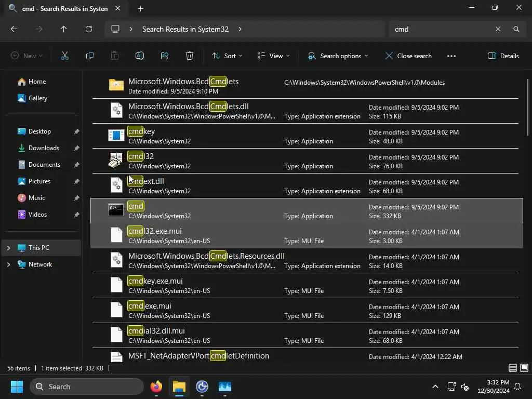Image resolution: width=532 pixels, height=399 pixels.
Task: Open the Sort dropdown
Action: (x=227, y=56)
